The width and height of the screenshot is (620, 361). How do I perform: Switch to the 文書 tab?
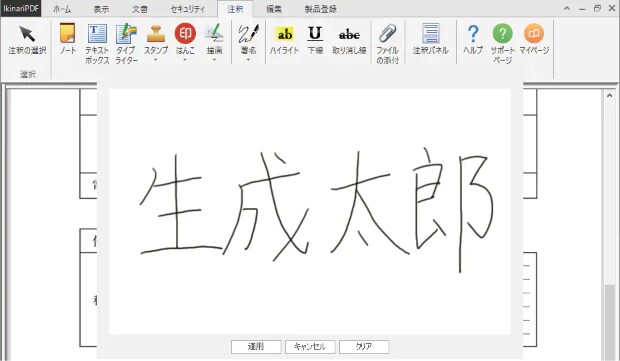140,9
